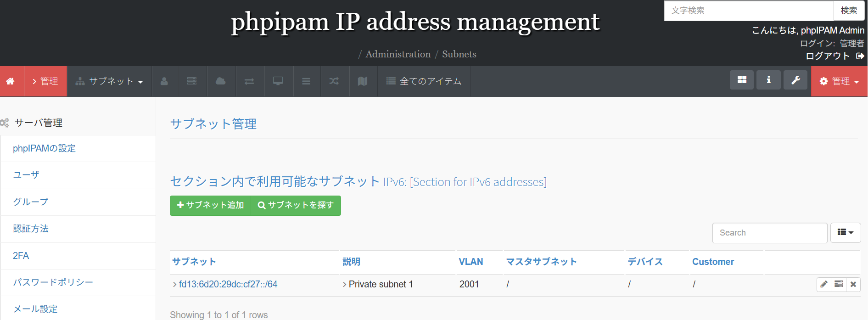Expand the サブネット dropdown in the navbar

pyautogui.click(x=110, y=81)
